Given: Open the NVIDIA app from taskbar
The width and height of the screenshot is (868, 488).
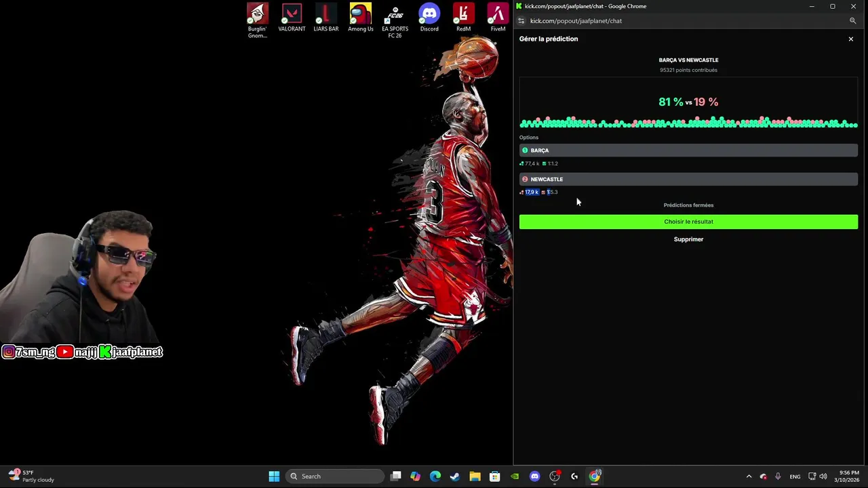Looking at the screenshot, I should pos(515,476).
